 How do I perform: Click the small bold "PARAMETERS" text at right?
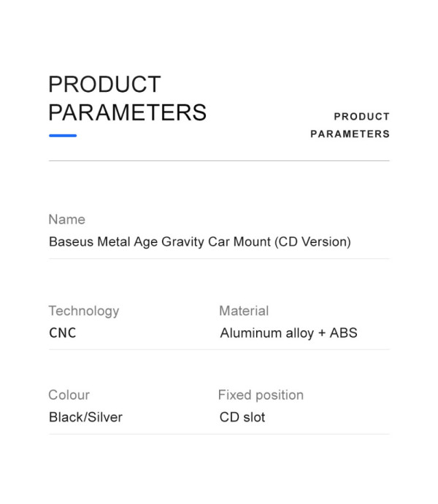pyautogui.click(x=350, y=134)
